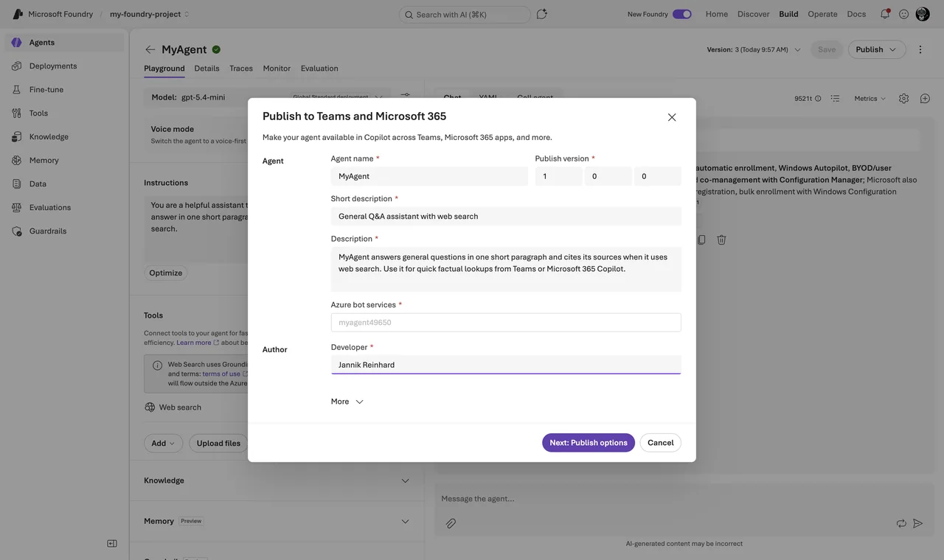The width and height of the screenshot is (944, 560).
Task: Open the Agents sidebar item
Action: pos(65,43)
